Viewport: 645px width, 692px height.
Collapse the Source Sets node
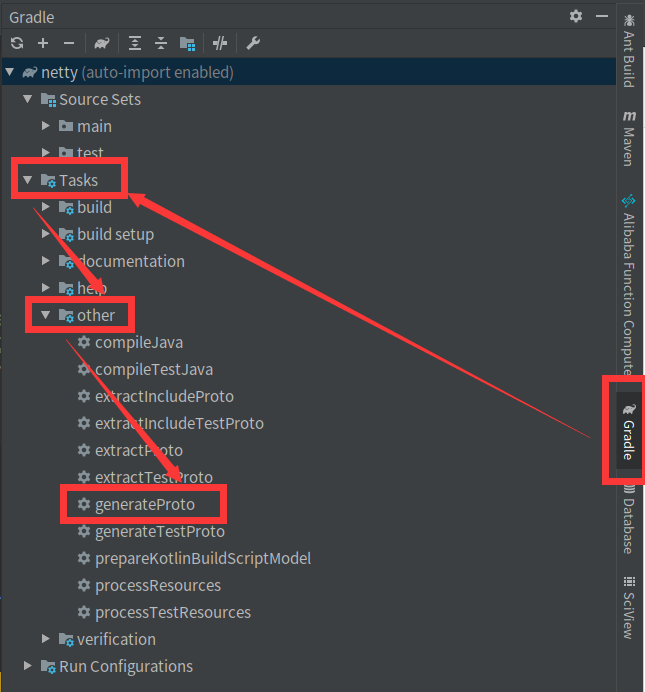click(x=28, y=99)
